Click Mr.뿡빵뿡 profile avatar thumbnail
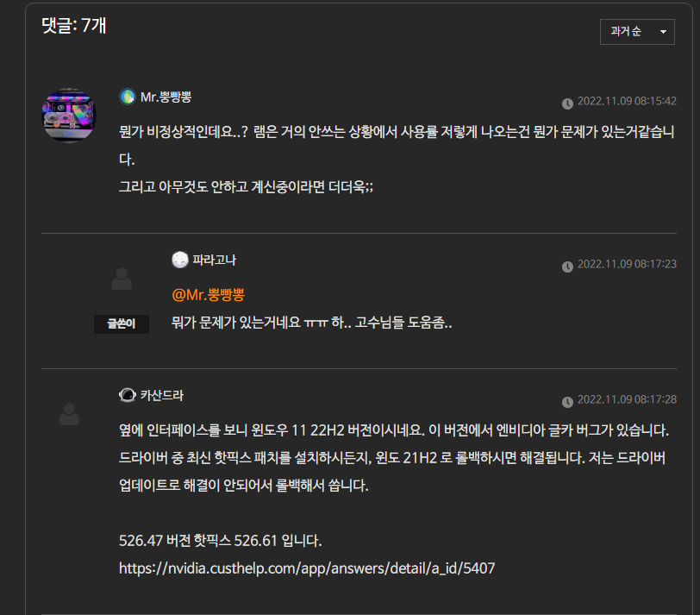 [69, 116]
